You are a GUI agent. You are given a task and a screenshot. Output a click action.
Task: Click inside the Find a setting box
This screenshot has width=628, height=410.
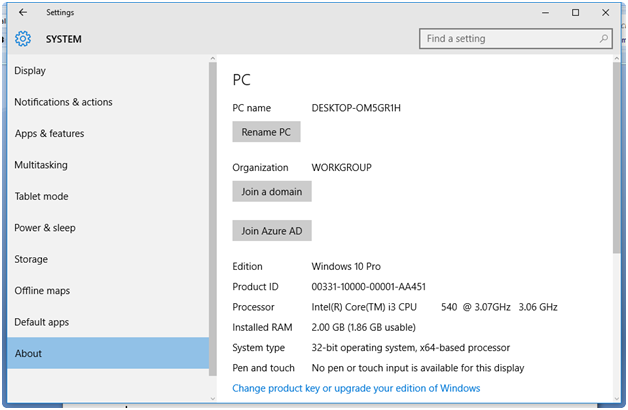pyautogui.click(x=510, y=39)
